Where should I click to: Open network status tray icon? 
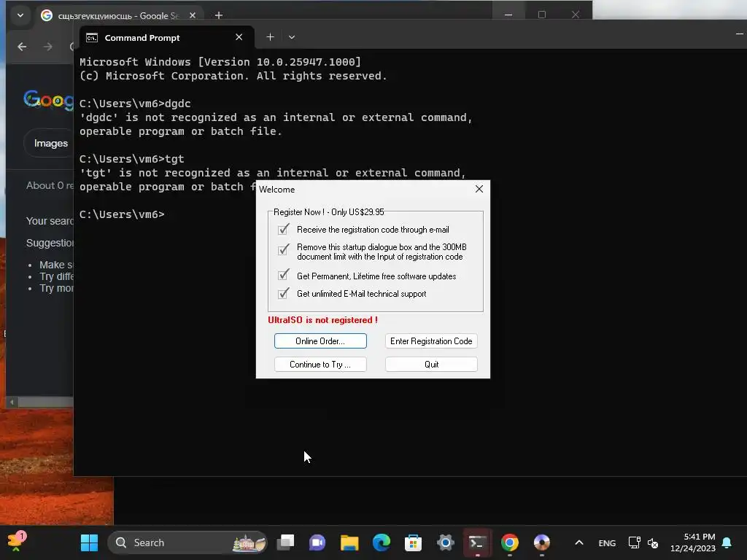(x=634, y=542)
